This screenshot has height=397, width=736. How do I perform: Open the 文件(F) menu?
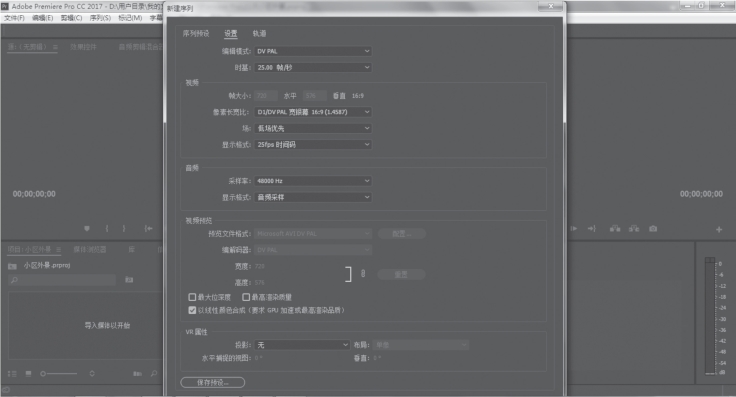pyautogui.click(x=14, y=18)
